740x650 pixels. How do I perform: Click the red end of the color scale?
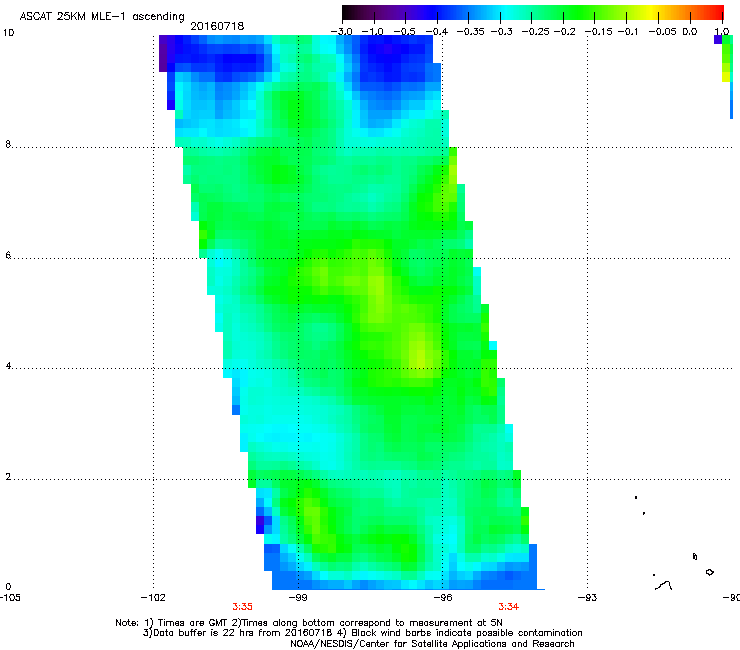coord(715,12)
